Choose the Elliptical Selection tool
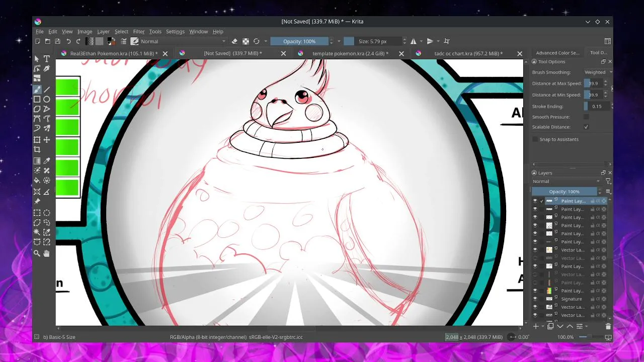This screenshot has width=644, height=362. point(47,213)
